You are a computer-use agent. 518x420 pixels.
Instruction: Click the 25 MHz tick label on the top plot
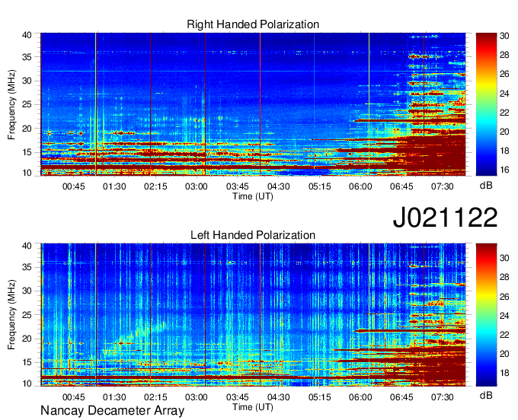27,104
